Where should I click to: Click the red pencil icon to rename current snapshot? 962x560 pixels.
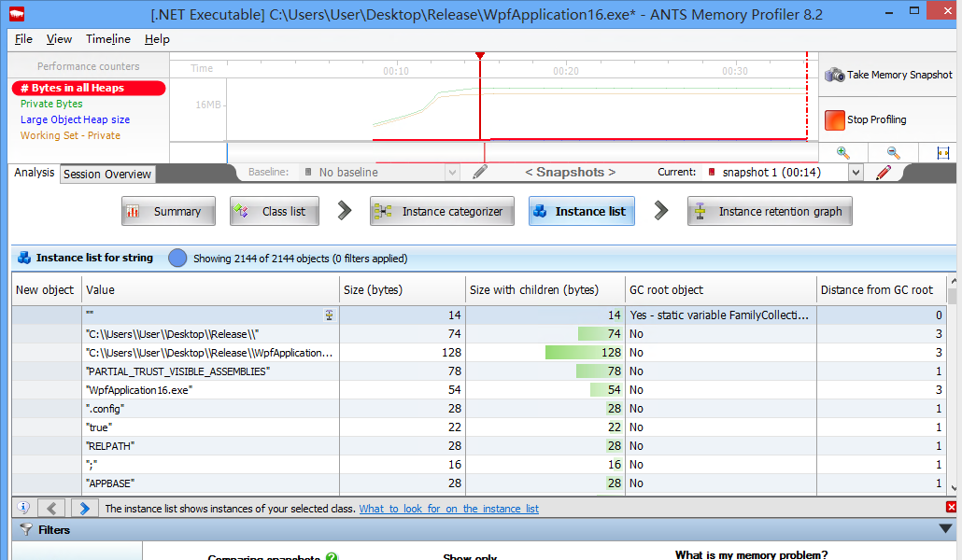(x=884, y=173)
